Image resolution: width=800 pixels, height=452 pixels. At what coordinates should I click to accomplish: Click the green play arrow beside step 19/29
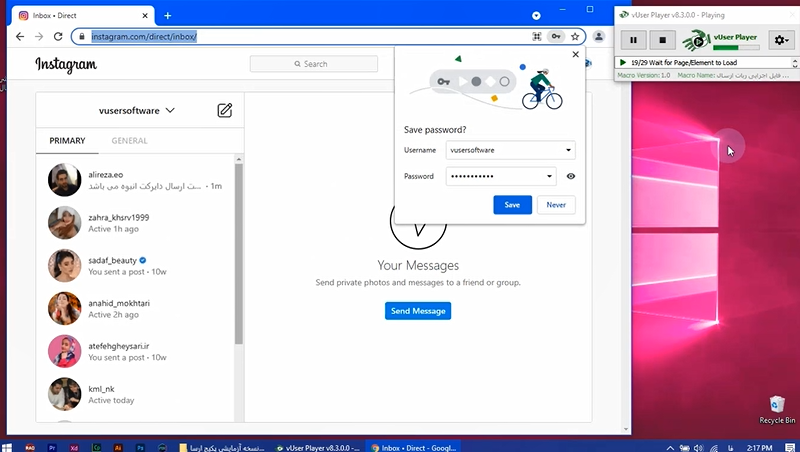(x=623, y=62)
